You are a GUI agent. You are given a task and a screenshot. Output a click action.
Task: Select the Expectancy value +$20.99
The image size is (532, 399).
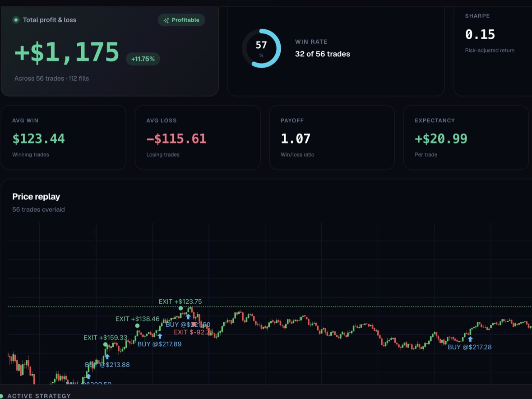pos(441,139)
